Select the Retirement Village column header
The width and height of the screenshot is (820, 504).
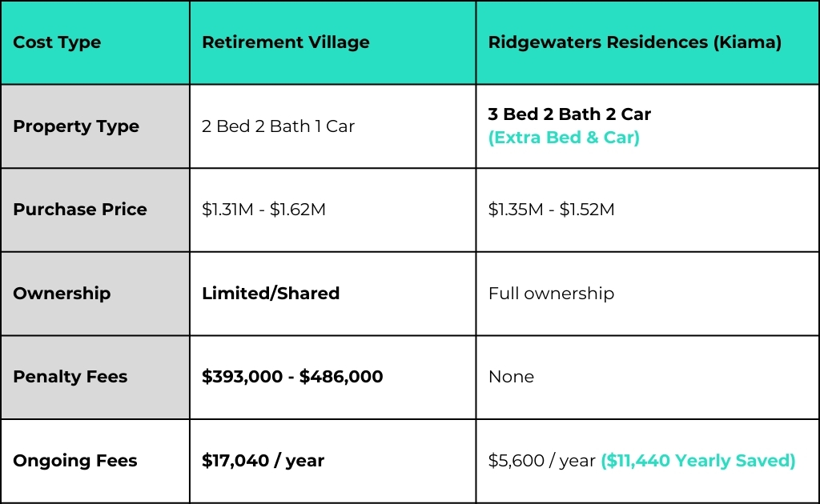(x=332, y=42)
